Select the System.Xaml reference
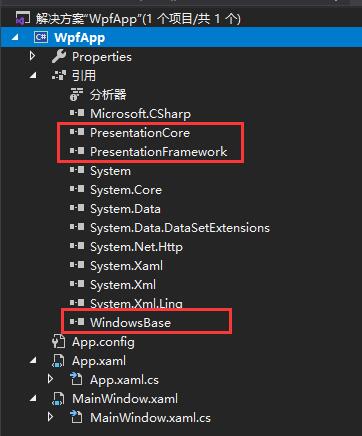Image resolution: width=362 pixels, height=436 pixels. pos(127,266)
